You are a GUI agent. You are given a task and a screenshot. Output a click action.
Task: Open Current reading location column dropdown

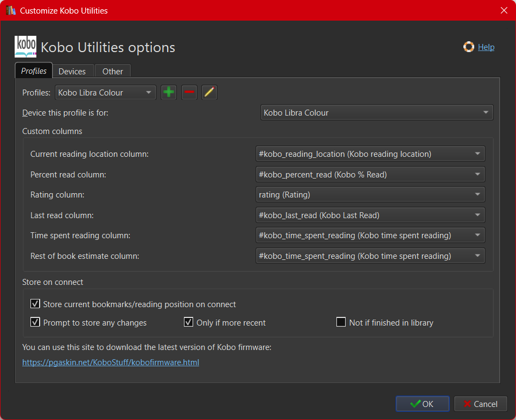click(370, 154)
